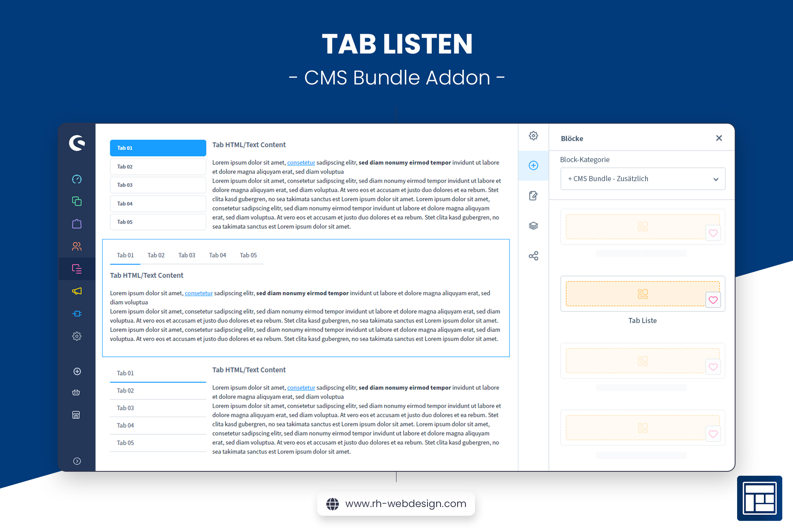The height and width of the screenshot is (532, 793).
Task: Select Tab 01 in bottom underlined list
Action: click(x=158, y=373)
